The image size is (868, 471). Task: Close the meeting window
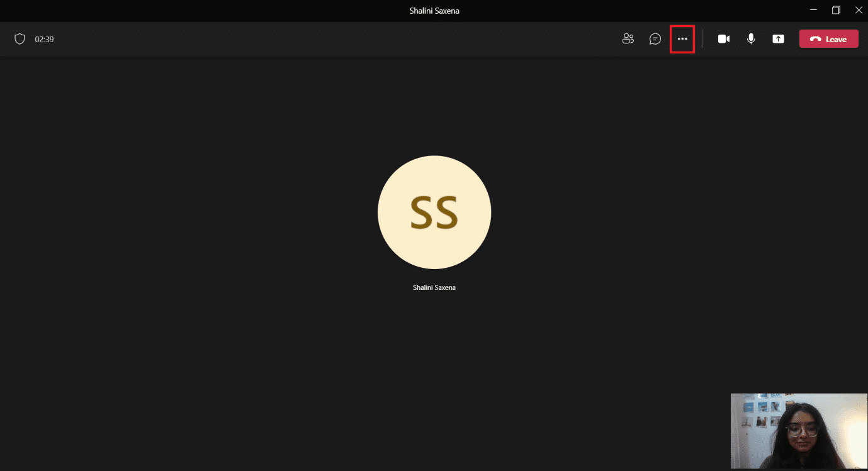tap(860, 10)
